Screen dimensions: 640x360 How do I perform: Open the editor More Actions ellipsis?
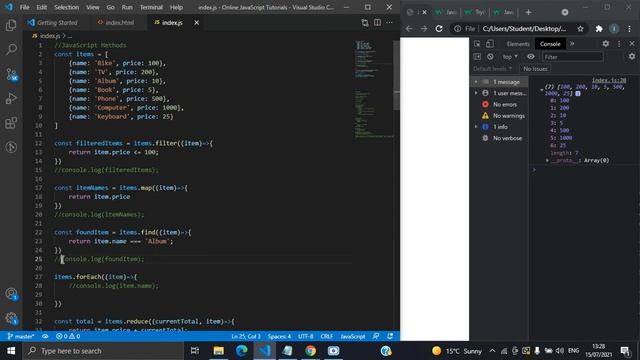(389, 23)
